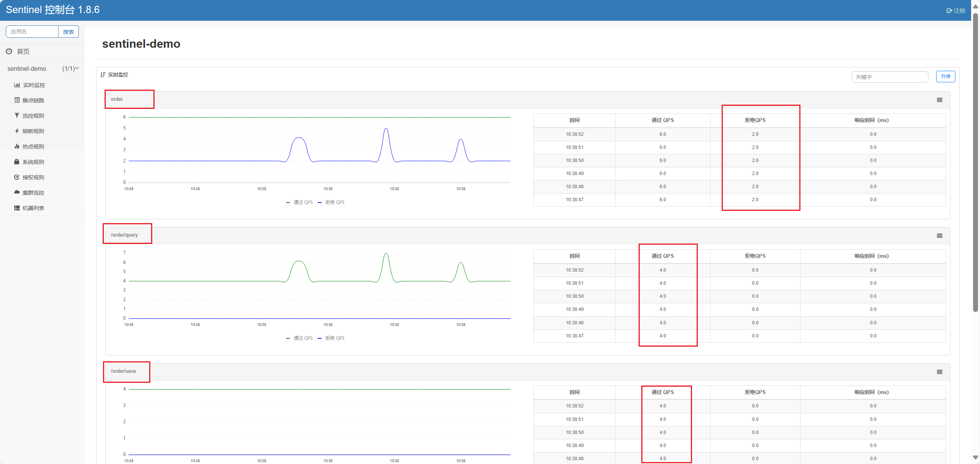This screenshot has width=980, height=464.
Task: Click the real-time monitoring bar chart icon
Action: (17, 85)
